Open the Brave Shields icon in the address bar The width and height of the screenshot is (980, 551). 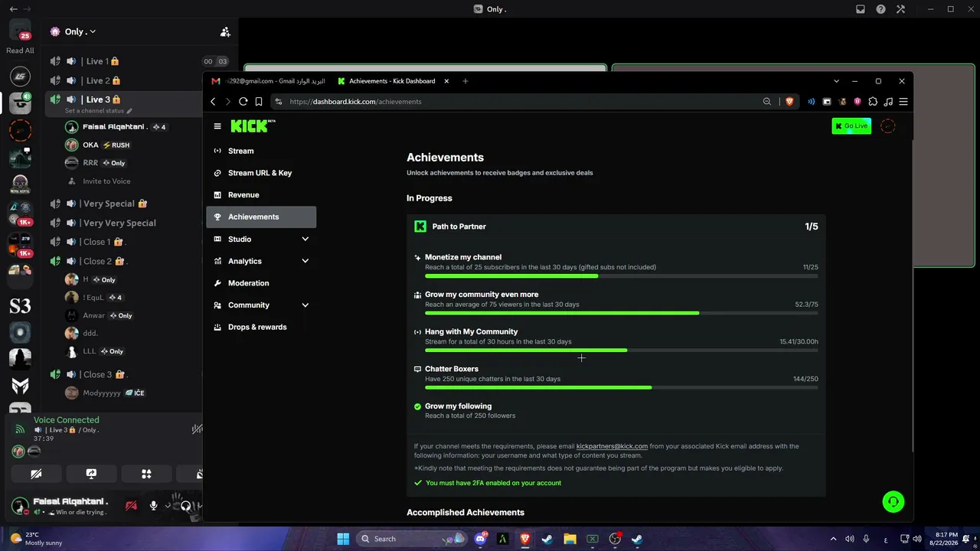coord(790,101)
